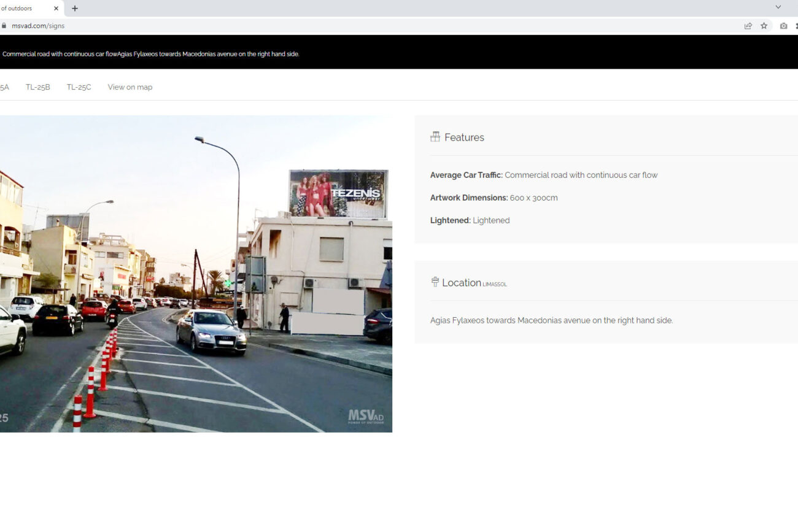This screenshot has height=532, width=798.
Task: Click the MSV AD watermark logo
Action: 366,417
